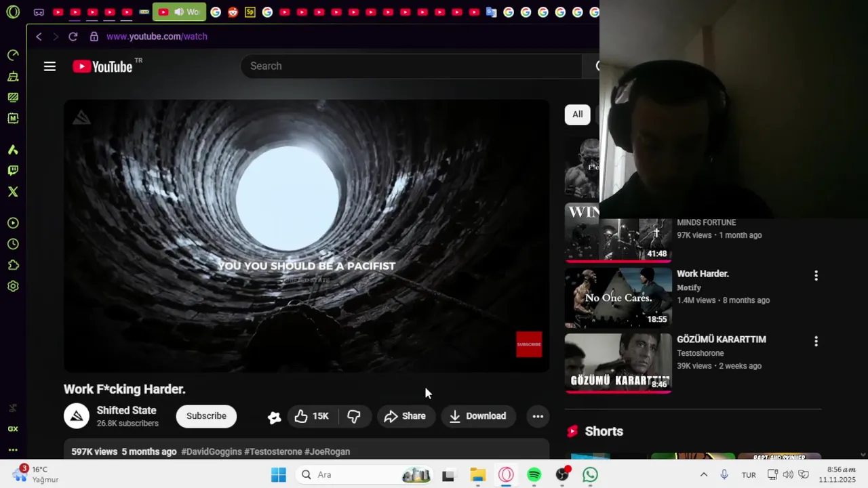Image resolution: width=868 pixels, height=488 pixels.
Task: Open the #JoeRogan hashtag link
Action: tap(327, 451)
